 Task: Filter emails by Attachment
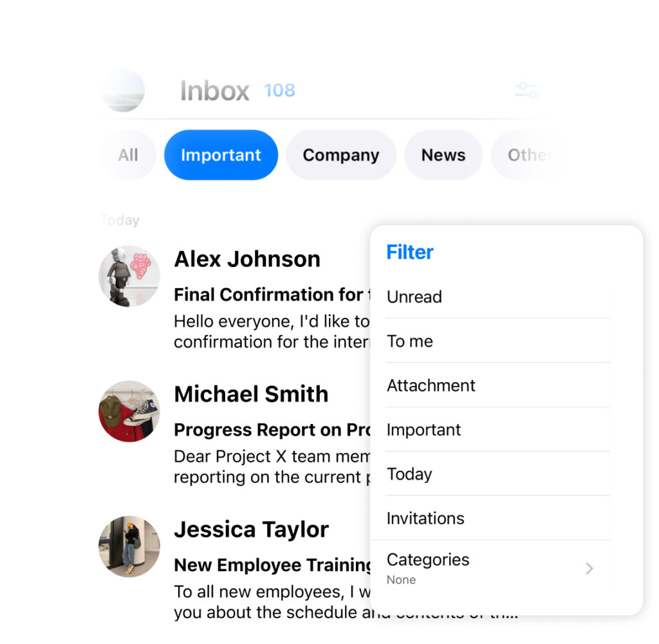click(498, 385)
